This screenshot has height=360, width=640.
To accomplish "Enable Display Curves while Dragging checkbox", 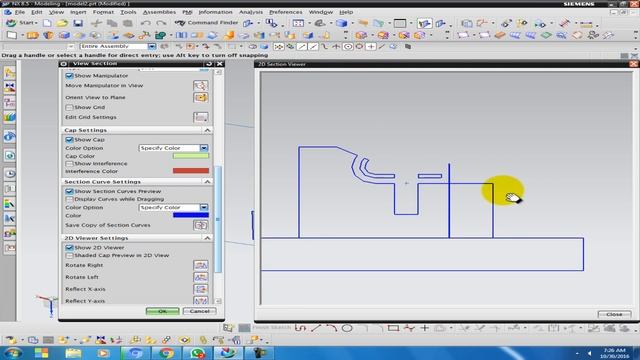I will point(69,199).
